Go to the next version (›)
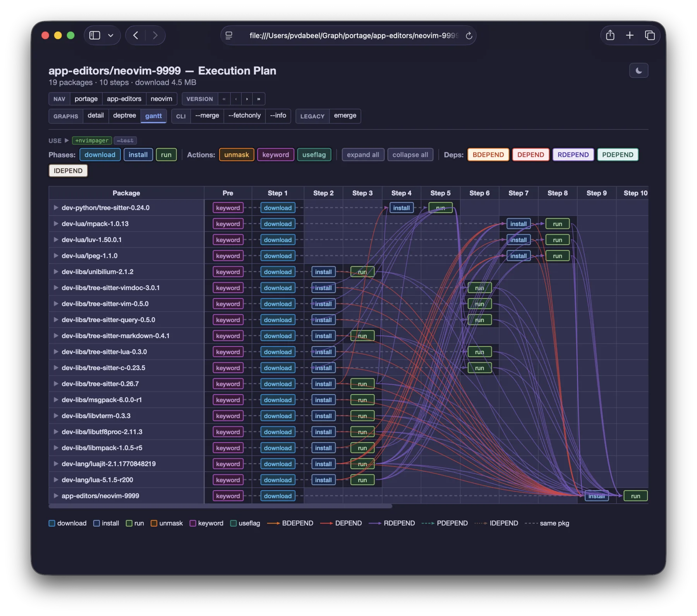The image size is (697, 616). [247, 99]
